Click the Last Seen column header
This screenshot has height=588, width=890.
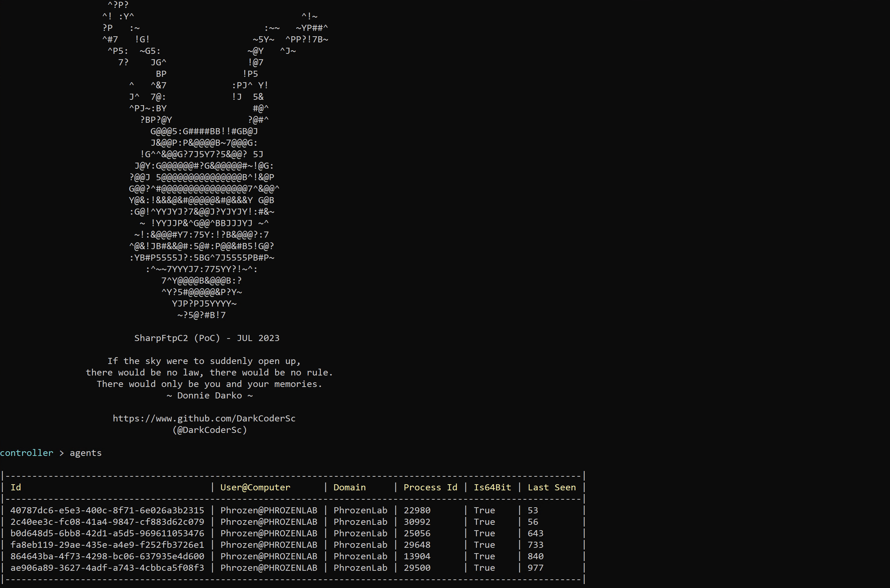552,487
